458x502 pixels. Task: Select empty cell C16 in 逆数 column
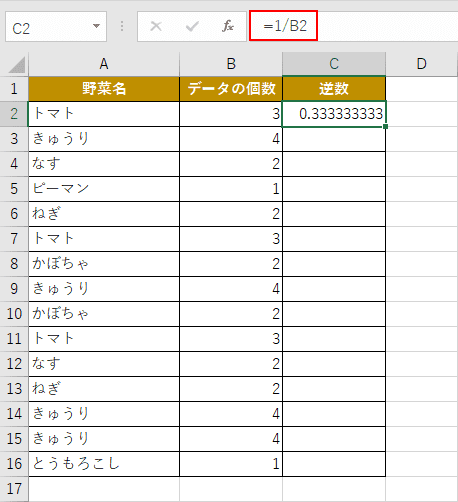coord(334,464)
